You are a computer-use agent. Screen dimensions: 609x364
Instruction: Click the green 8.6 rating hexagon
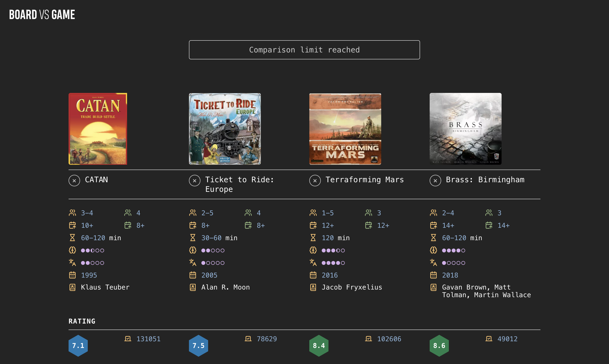[439, 346]
